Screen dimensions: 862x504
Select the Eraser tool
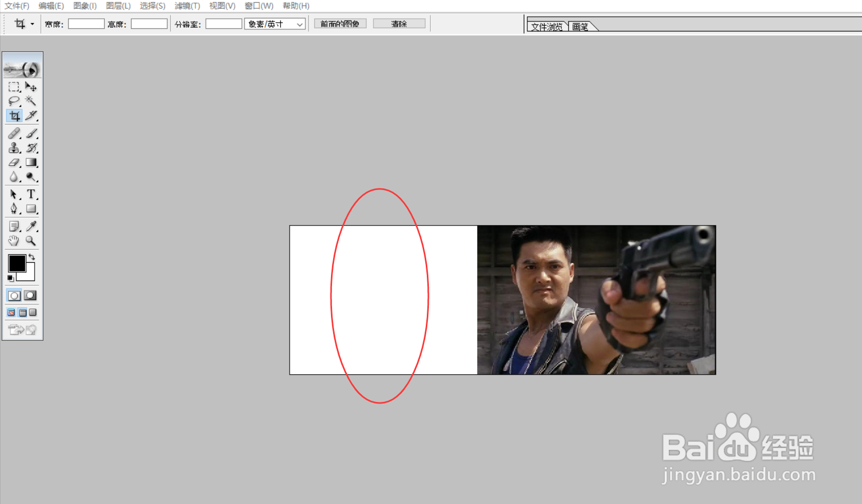tap(14, 163)
